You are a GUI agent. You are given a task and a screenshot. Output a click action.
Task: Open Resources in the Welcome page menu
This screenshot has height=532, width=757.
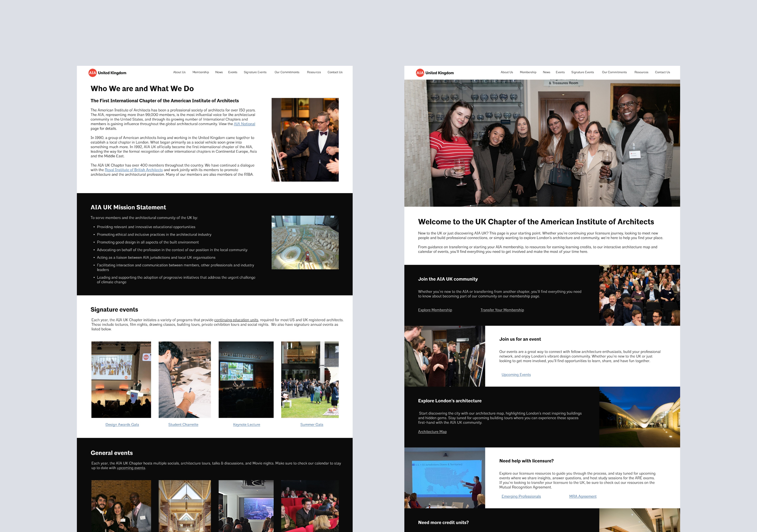[641, 72]
